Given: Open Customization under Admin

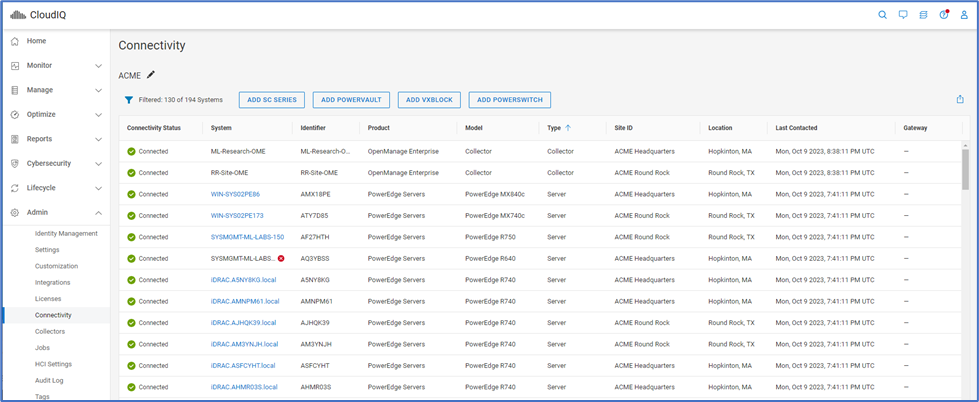Looking at the screenshot, I should tap(56, 266).
